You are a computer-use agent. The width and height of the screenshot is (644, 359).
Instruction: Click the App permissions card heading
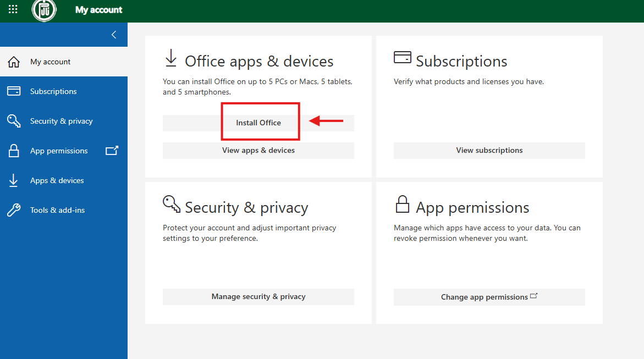(472, 207)
